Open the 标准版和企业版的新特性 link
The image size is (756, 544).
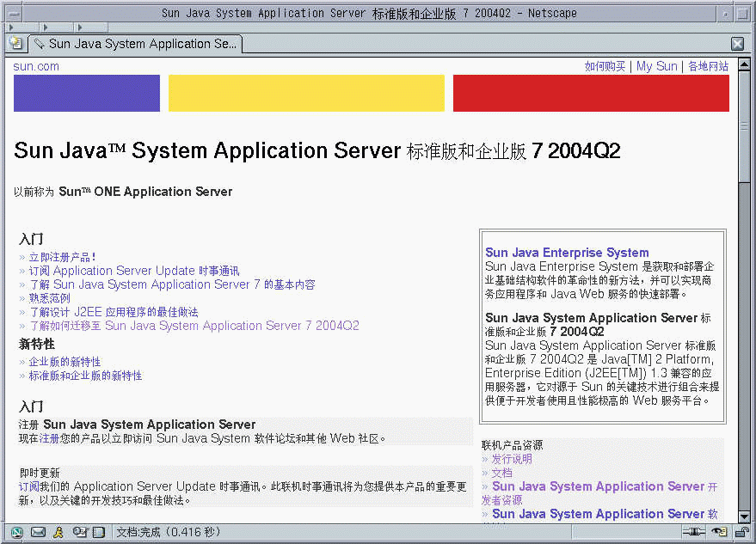pyautogui.click(x=85, y=376)
